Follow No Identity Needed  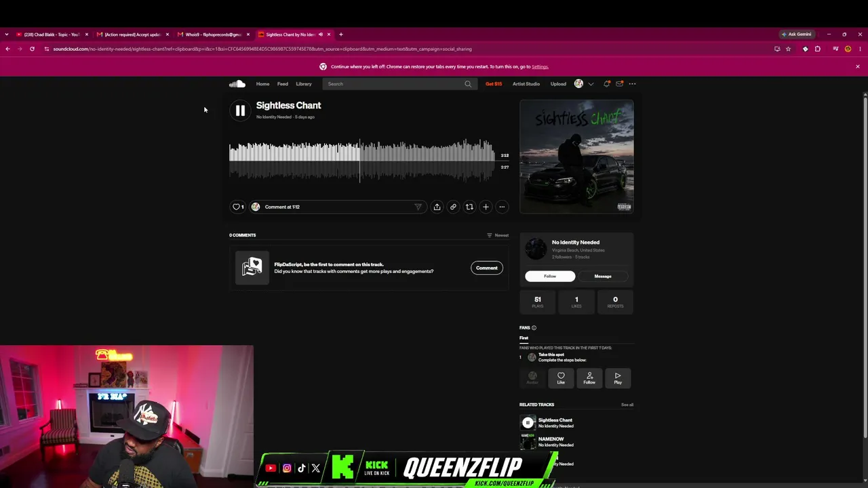point(550,277)
